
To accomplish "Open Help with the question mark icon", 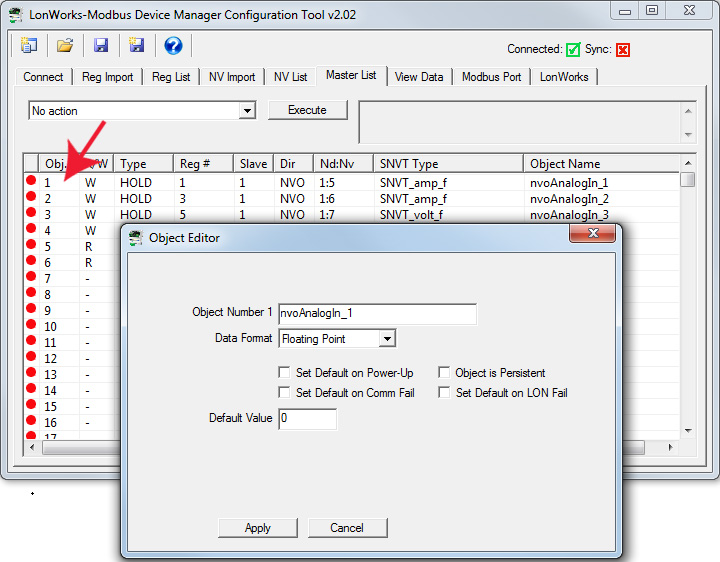I will tap(173, 46).
